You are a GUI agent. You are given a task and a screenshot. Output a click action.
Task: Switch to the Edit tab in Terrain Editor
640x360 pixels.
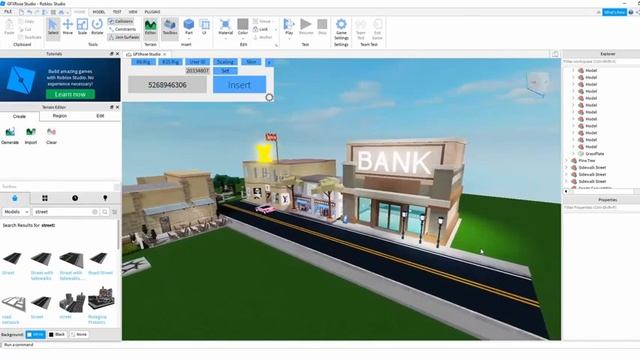click(x=100, y=116)
